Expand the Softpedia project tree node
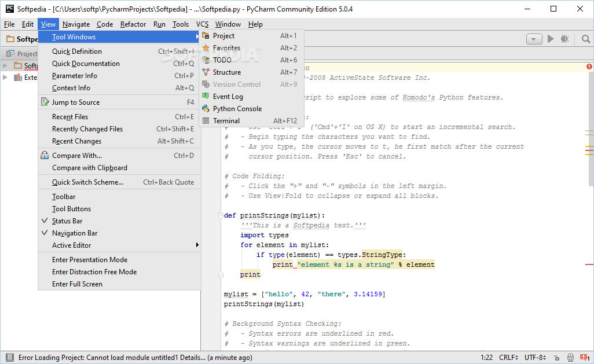594x364 pixels. (5, 65)
